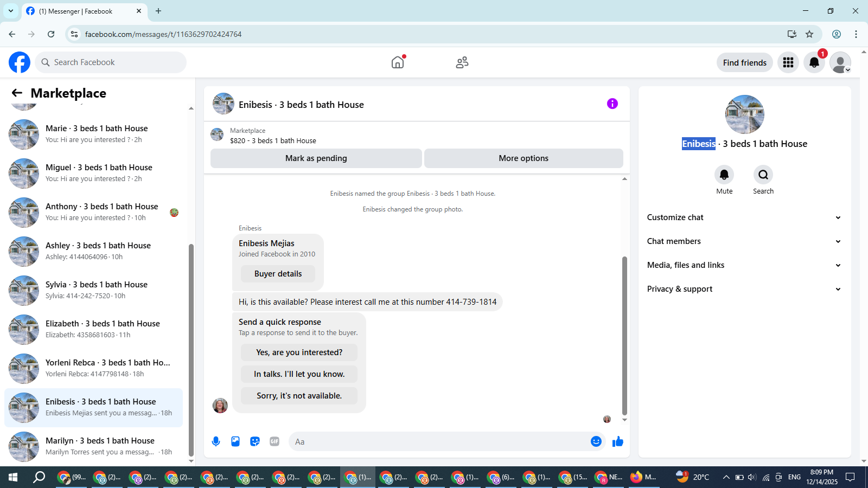The image size is (868, 488).
Task: Send a thumbs-up like
Action: (618, 441)
